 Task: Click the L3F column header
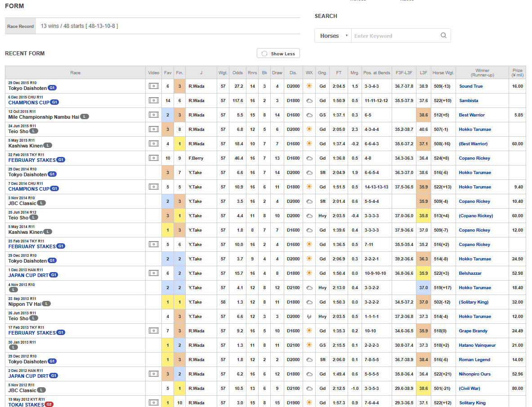click(x=424, y=72)
